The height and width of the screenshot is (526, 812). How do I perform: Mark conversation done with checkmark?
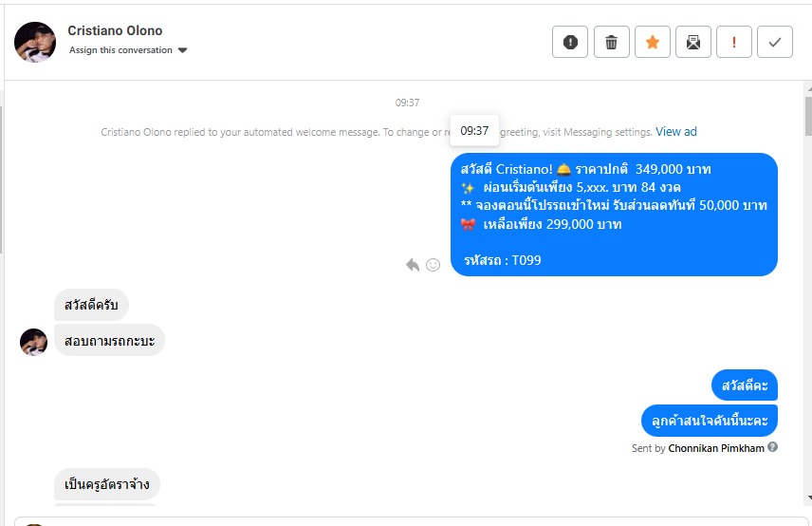click(775, 42)
